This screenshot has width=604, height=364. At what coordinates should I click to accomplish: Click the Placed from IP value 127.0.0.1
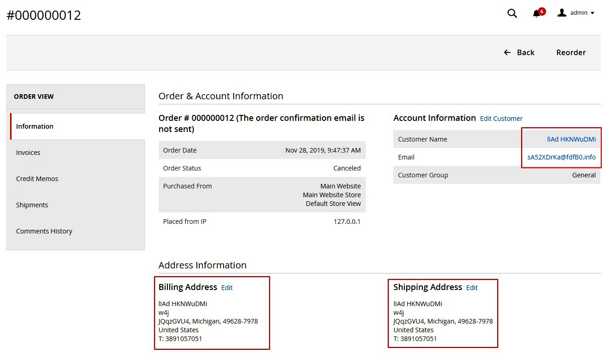[347, 222]
